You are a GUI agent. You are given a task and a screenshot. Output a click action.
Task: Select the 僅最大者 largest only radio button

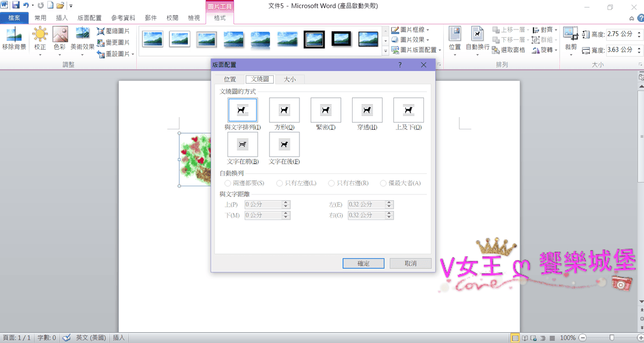[383, 184]
